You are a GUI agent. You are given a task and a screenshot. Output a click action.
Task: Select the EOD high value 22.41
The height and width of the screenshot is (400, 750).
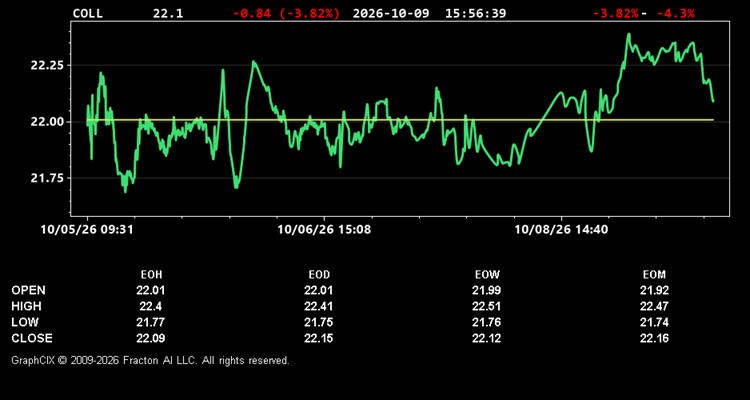319,306
